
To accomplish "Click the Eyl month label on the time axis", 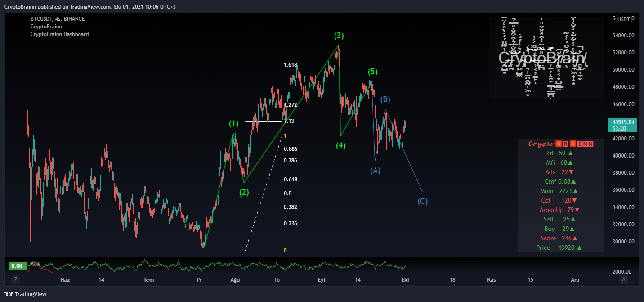I will coord(322,280).
